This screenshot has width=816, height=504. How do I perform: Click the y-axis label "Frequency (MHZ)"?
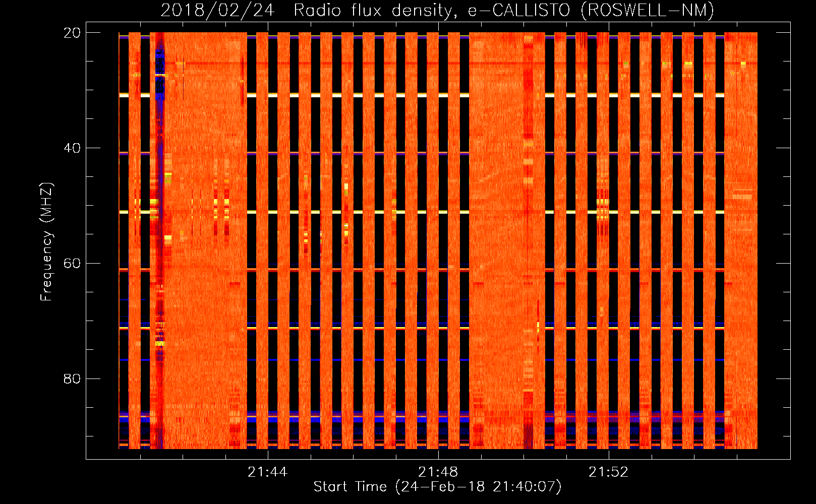coord(46,242)
